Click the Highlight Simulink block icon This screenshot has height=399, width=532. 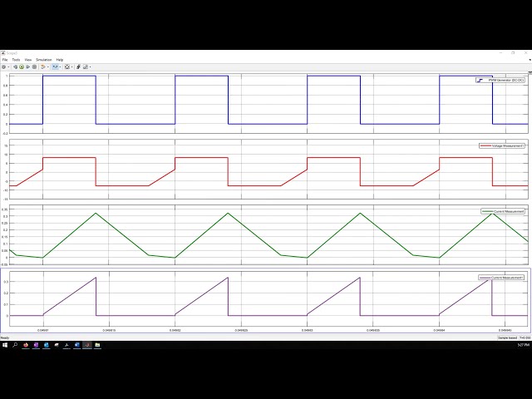[42, 66]
